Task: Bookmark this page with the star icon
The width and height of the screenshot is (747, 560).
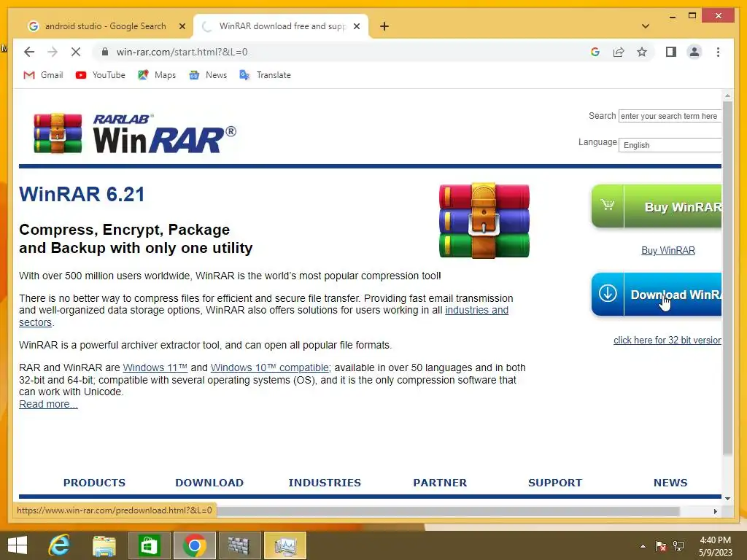Action: click(x=642, y=52)
